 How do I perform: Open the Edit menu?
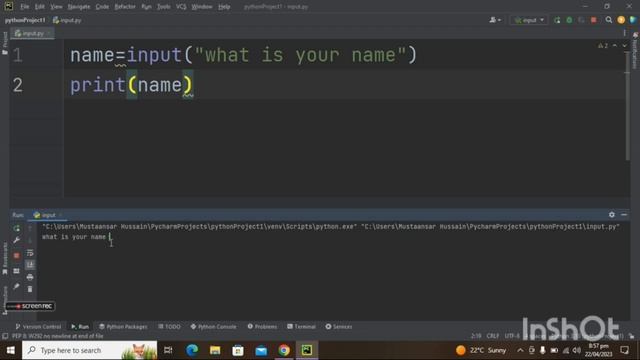click(40, 7)
